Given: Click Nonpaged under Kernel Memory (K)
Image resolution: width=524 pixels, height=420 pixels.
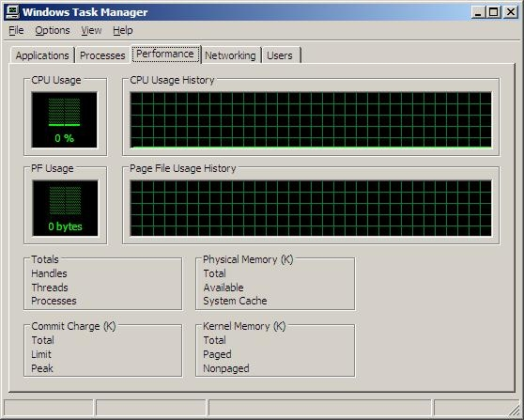Looking at the screenshot, I should click(226, 368).
